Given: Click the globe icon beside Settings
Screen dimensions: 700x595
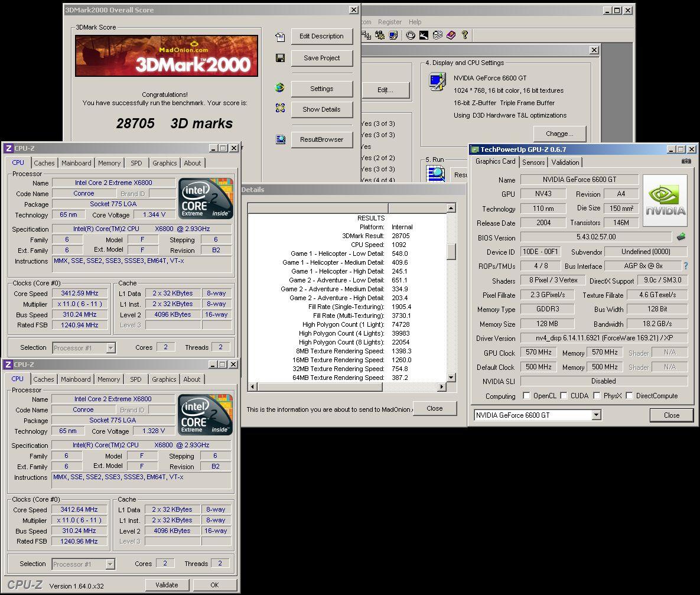Looking at the screenshot, I should pyautogui.click(x=280, y=87).
